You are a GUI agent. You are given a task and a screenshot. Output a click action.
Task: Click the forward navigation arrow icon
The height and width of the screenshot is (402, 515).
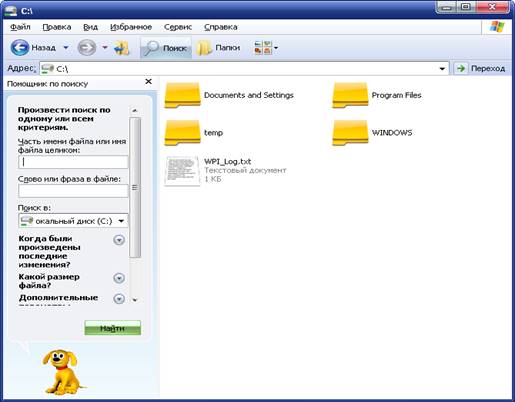87,48
